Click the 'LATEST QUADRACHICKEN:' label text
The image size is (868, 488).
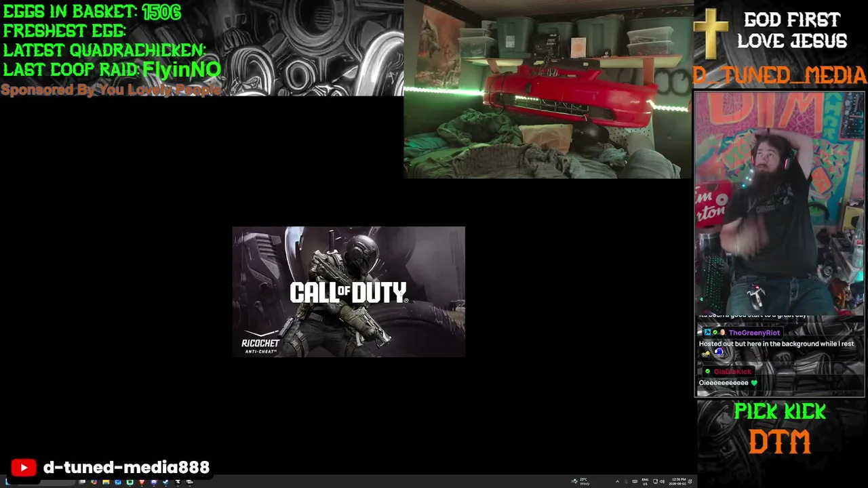pos(104,50)
